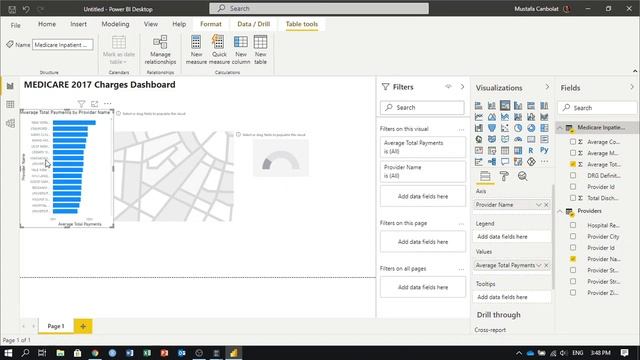Open Average Total Payments dropdown in Values
640x360 pixels.
[539, 265]
